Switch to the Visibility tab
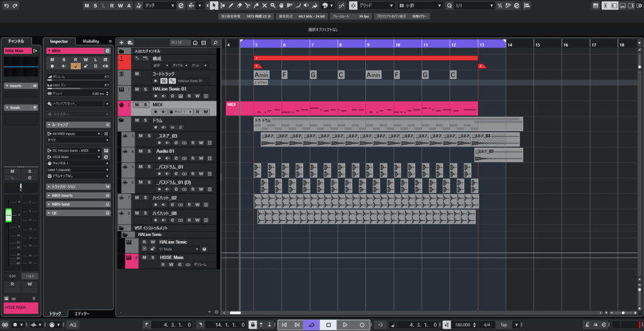644x331 pixels. coord(91,41)
